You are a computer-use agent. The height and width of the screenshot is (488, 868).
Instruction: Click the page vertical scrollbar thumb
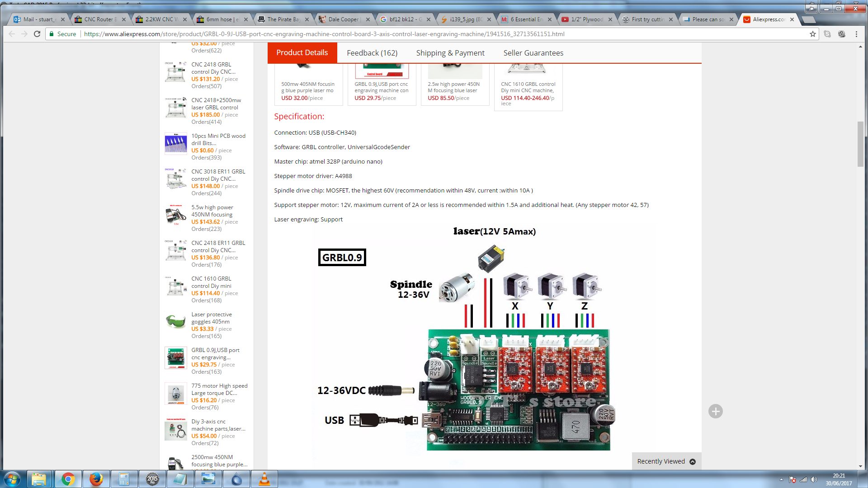tap(860, 144)
